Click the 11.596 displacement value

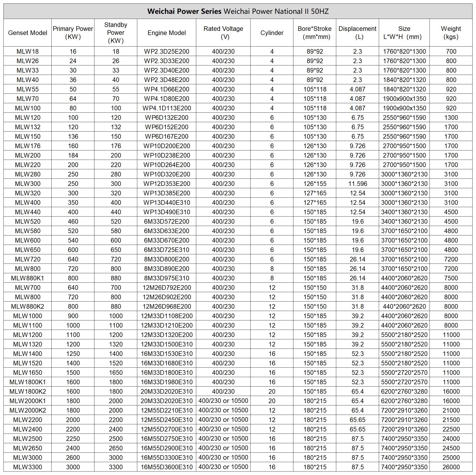[357, 184]
